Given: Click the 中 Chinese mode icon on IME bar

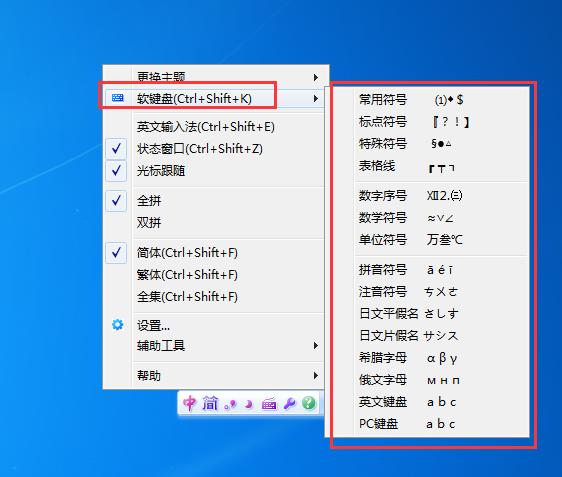Looking at the screenshot, I should pos(190,404).
